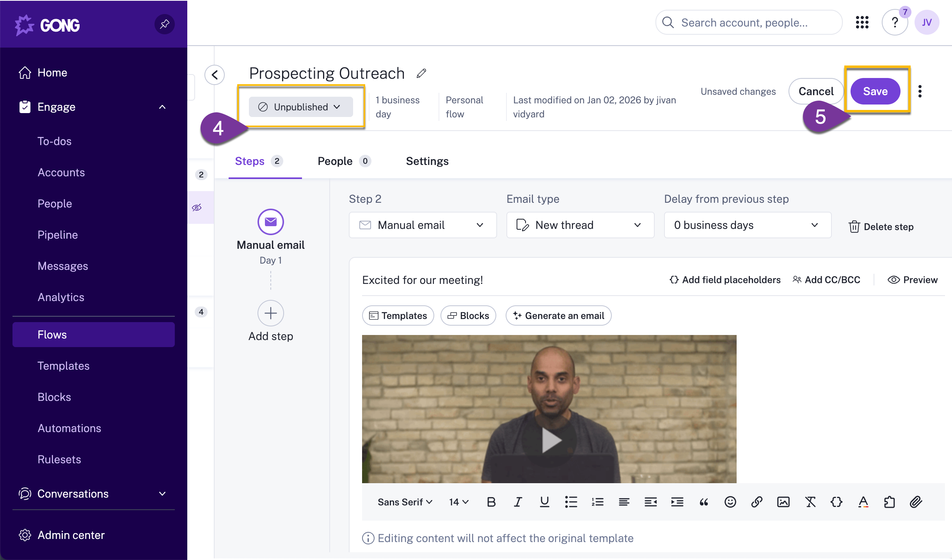Insert an image into the email
Screen dimensions: 952x560
pyautogui.click(x=783, y=502)
